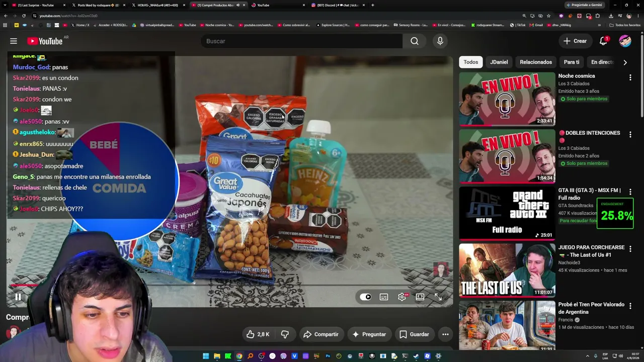
Task: Open the Nachoide3 channel link
Action: 569,262
